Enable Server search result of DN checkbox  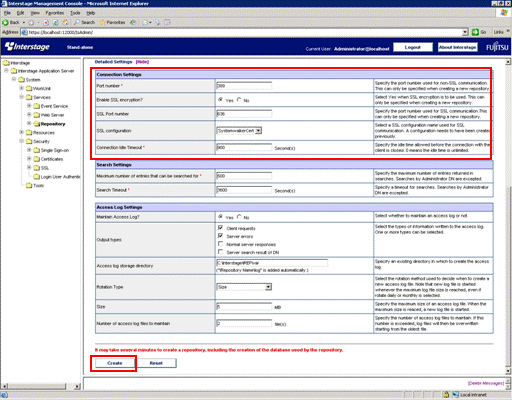coord(220,252)
